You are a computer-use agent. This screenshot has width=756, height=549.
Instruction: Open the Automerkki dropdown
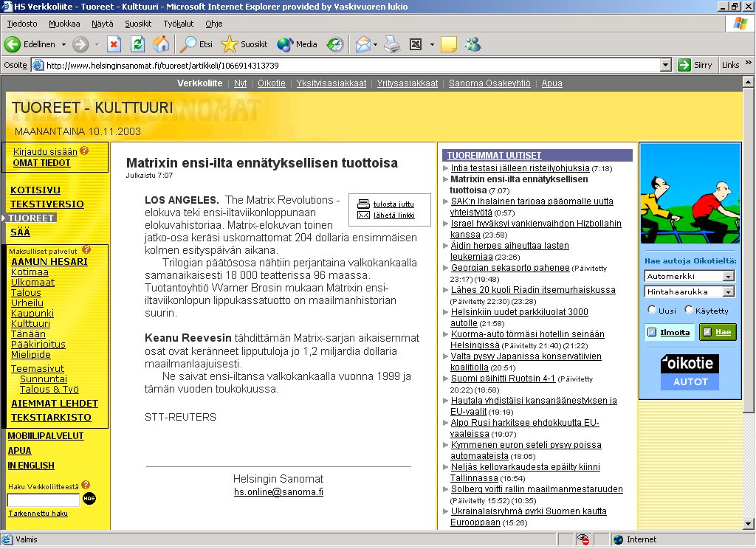tap(690, 276)
